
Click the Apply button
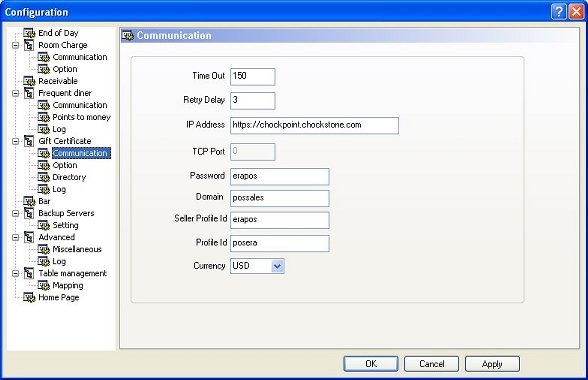click(492, 364)
